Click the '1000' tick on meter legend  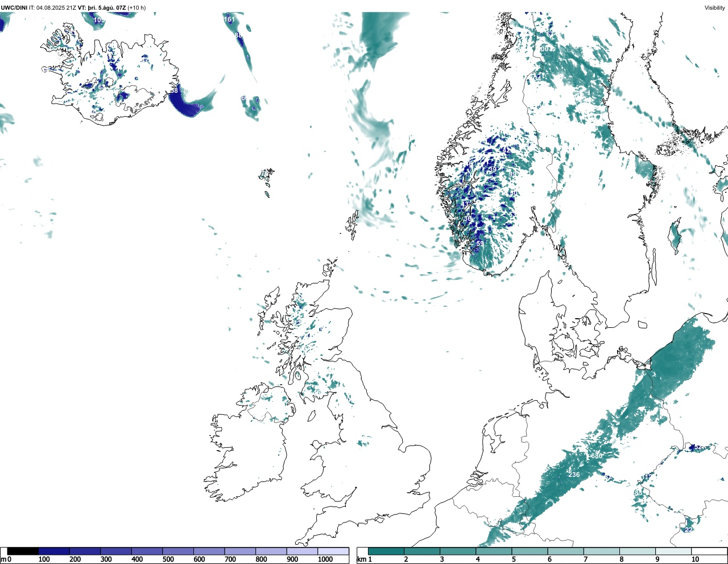coord(325,559)
